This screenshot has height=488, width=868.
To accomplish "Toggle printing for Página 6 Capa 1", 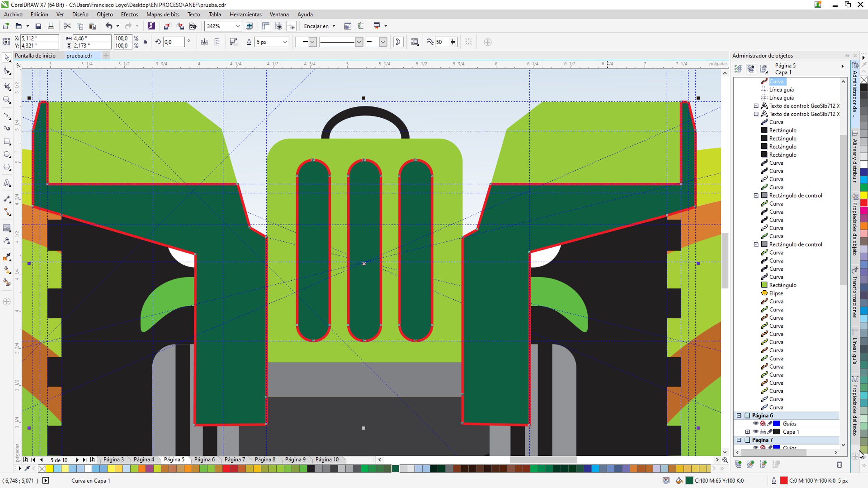I will click(763, 432).
